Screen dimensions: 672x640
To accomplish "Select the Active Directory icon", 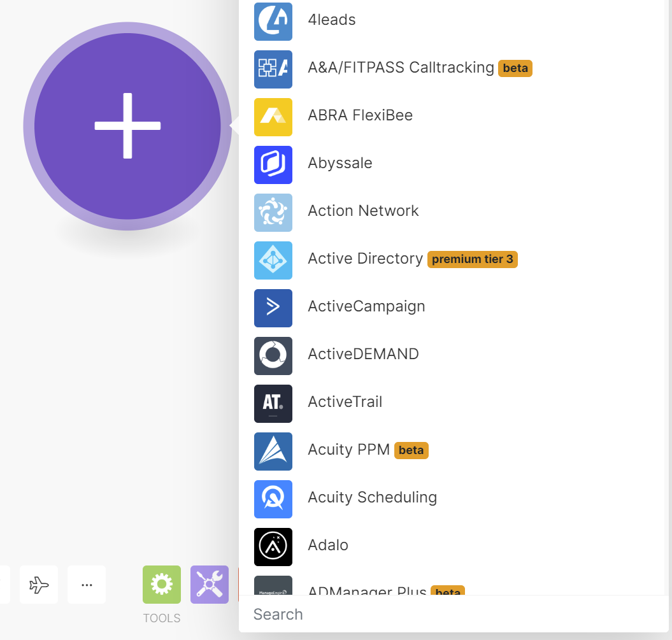I will tap(273, 260).
